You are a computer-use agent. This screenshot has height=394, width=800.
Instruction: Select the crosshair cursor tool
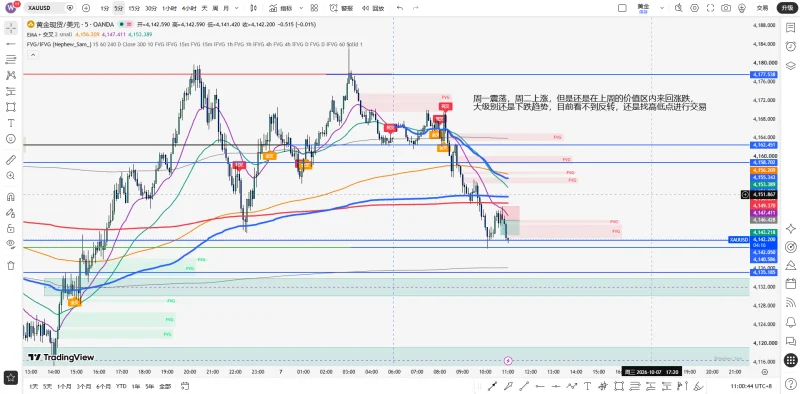coord(11,28)
